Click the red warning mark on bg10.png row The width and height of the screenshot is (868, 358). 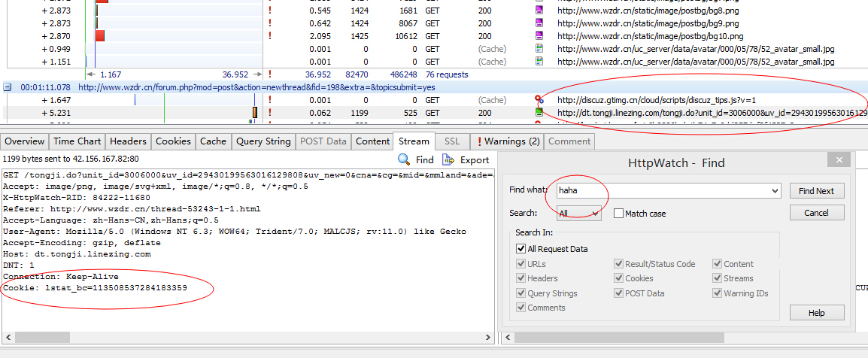tap(269, 36)
